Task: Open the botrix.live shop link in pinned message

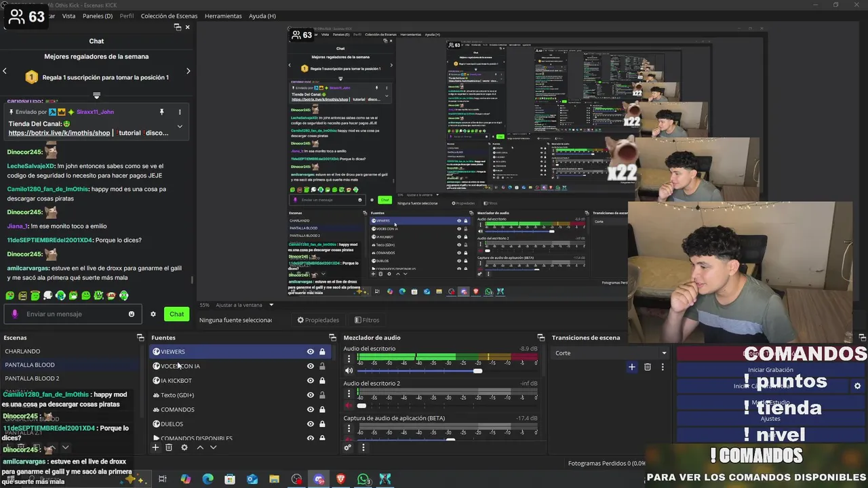Action: pyautogui.click(x=59, y=133)
